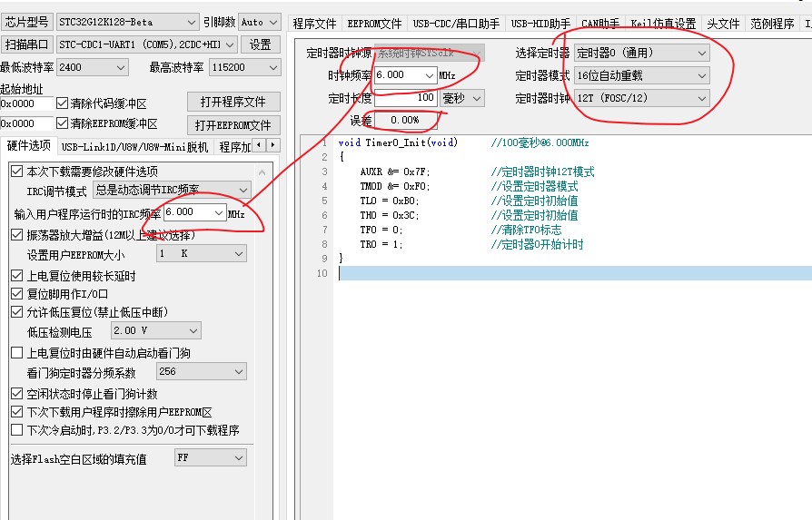This screenshot has width=812, height=520.
Task: Enable 下次冷启动时 P3.2/P3.3 checkbox
Action: click(17, 430)
